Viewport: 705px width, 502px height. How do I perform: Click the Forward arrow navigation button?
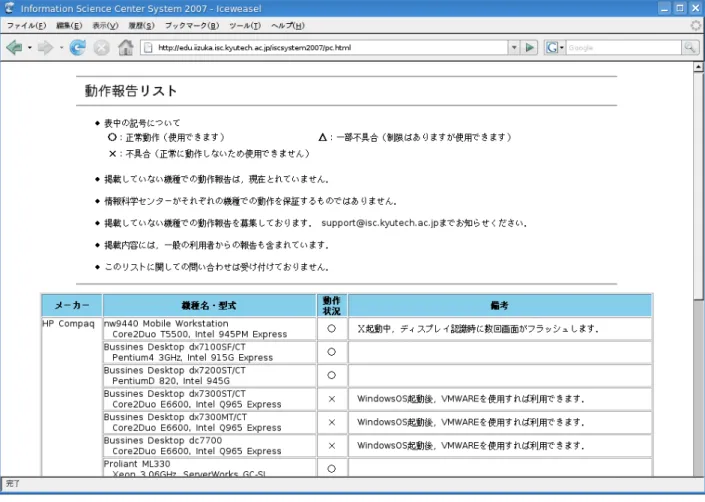pos(45,47)
